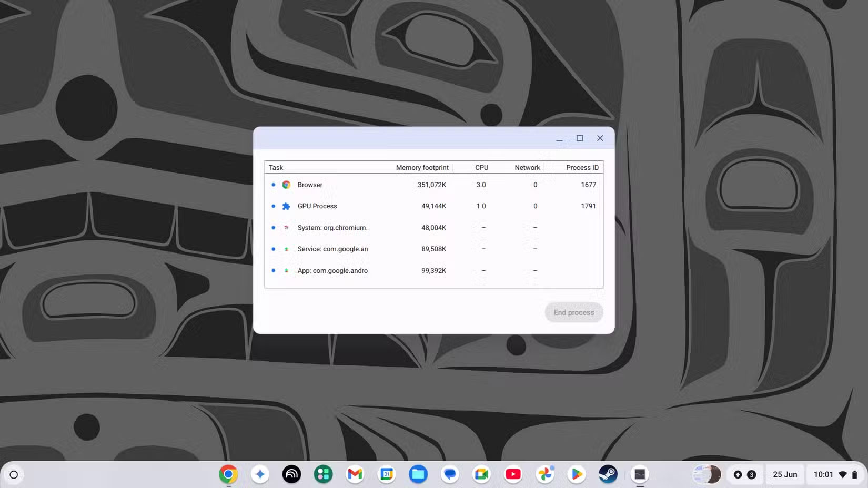This screenshot has width=868, height=488.
Task: Open YouTube from the shelf
Action: tap(513, 474)
